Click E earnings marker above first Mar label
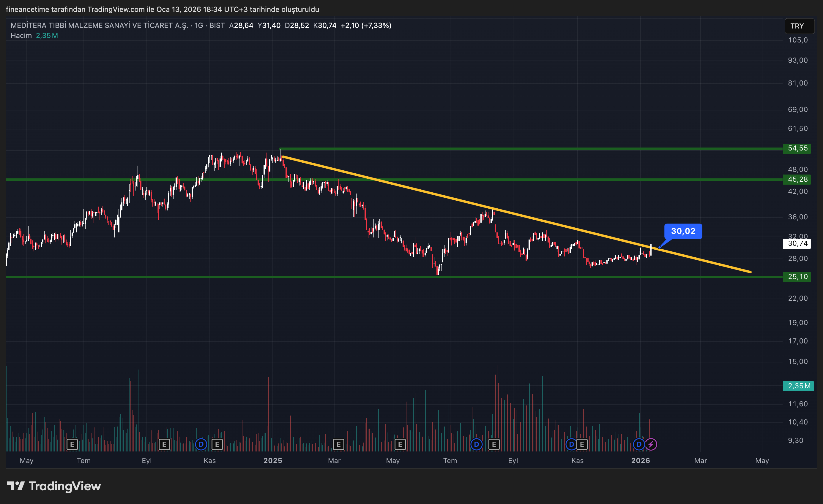The image size is (823, 504). 338,444
